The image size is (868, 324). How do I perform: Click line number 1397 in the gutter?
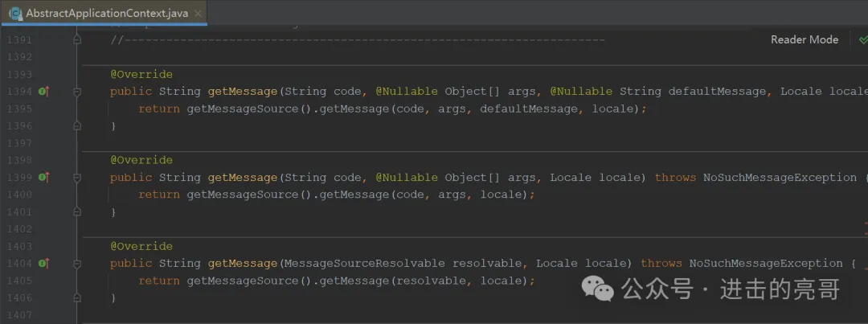tap(18, 143)
